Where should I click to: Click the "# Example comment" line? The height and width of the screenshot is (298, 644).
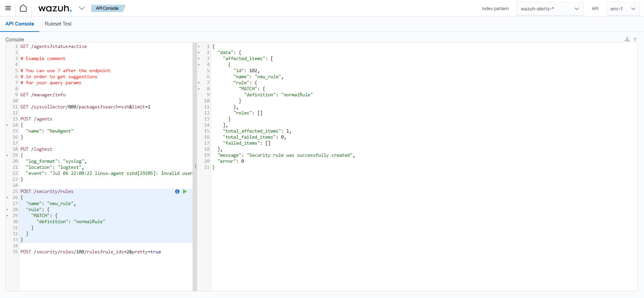43,59
